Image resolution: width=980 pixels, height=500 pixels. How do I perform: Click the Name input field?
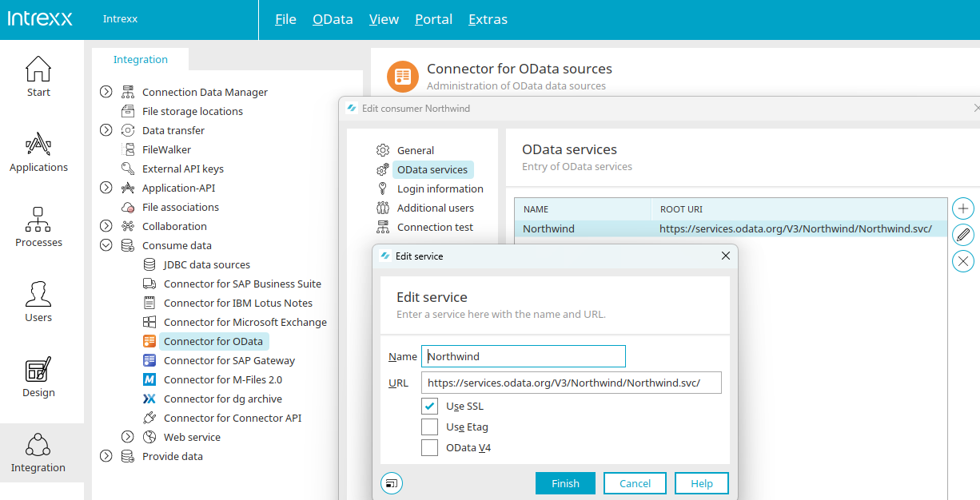point(524,356)
